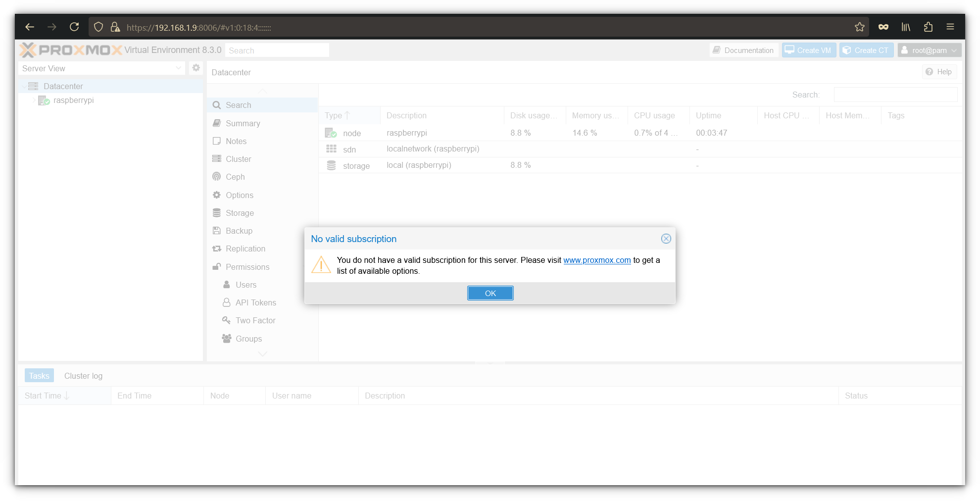
Task: Bookmark this page with the star
Action: (x=860, y=27)
